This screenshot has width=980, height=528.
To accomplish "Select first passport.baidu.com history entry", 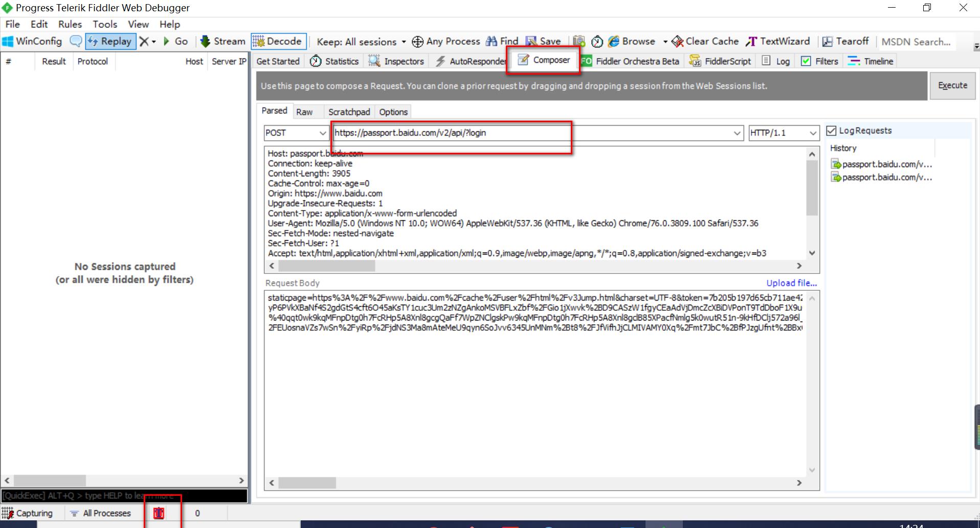I will coord(881,164).
